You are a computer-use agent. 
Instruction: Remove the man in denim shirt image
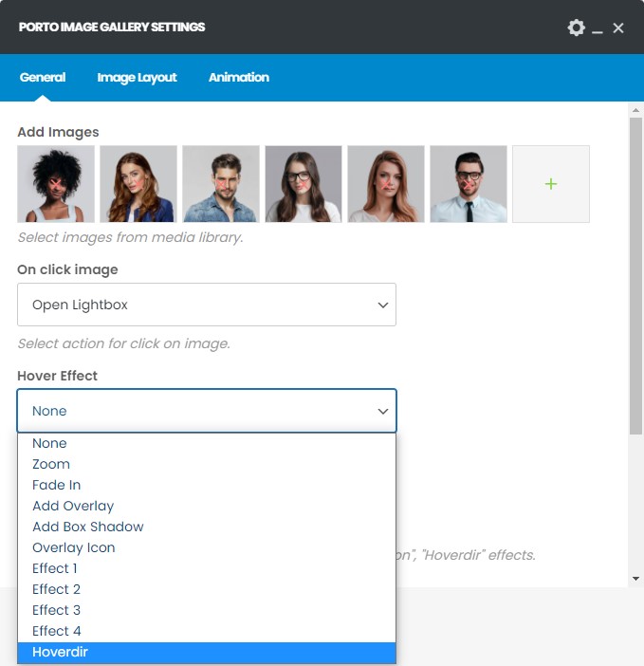[x=221, y=184]
